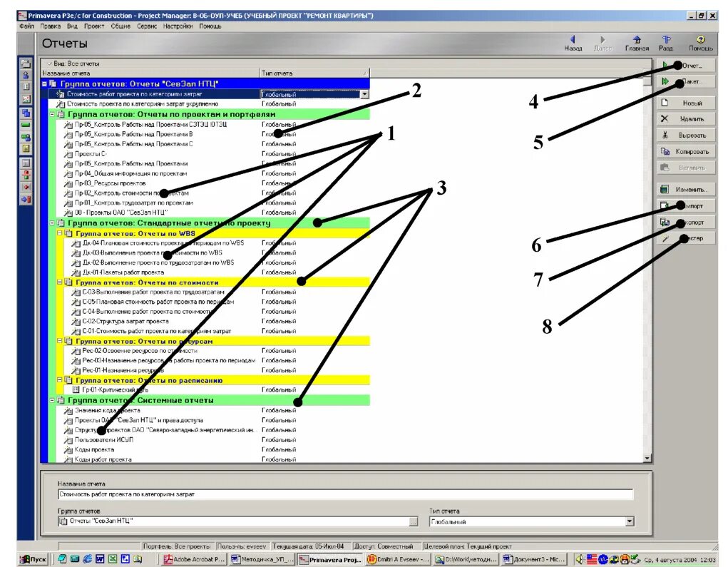Open the Issues icon in the directory bar
This screenshot has height=567, width=728.
click(26, 187)
